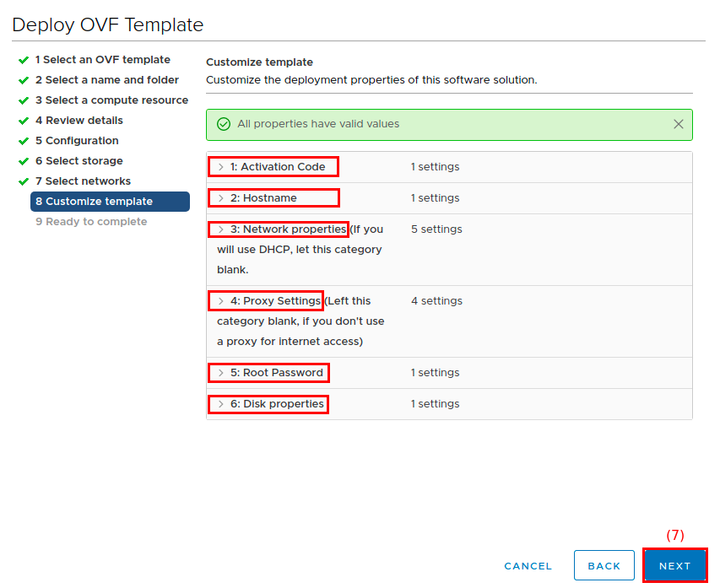Click the green success check in the banner
720x588 pixels.
click(223, 123)
